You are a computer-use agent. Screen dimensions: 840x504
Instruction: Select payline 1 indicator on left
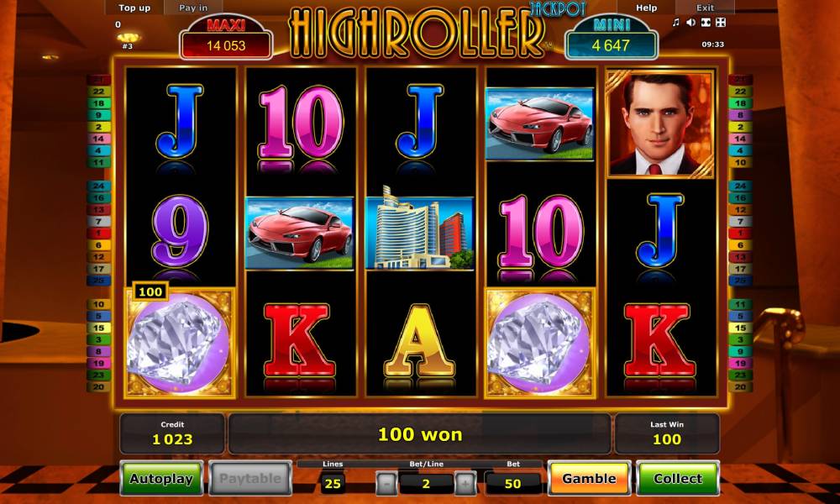coord(99,234)
